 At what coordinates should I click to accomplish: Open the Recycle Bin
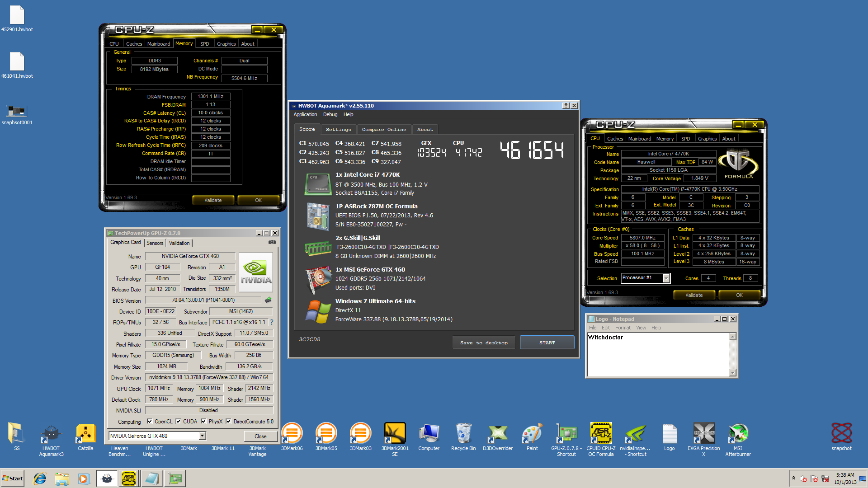(463, 436)
